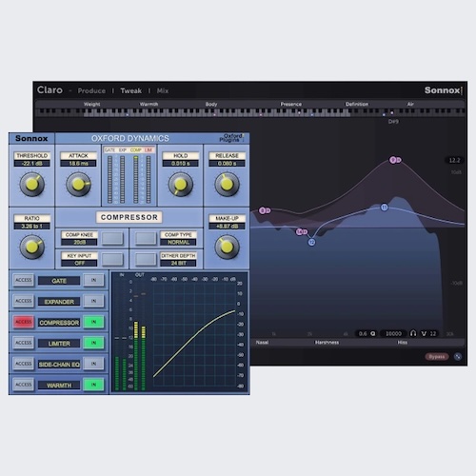Click the Sonnox logo in Claro window
This screenshot has height=476, width=476.
pyautogui.click(x=443, y=90)
